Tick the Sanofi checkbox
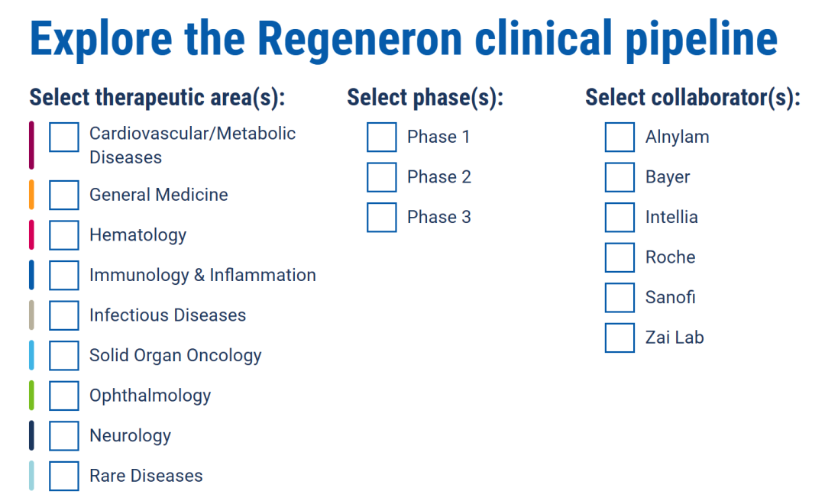Viewport: 825px width, 504px height. click(620, 298)
